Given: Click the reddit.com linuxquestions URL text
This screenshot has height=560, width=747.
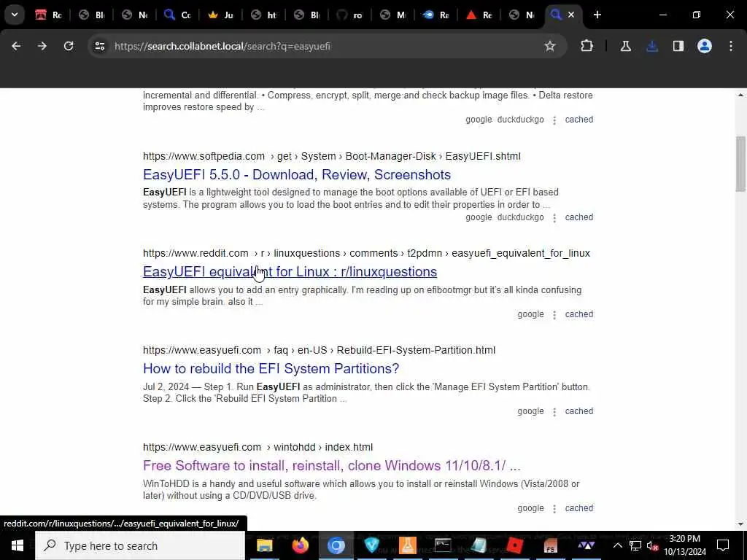Looking at the screenshot, I should point(366,253).
